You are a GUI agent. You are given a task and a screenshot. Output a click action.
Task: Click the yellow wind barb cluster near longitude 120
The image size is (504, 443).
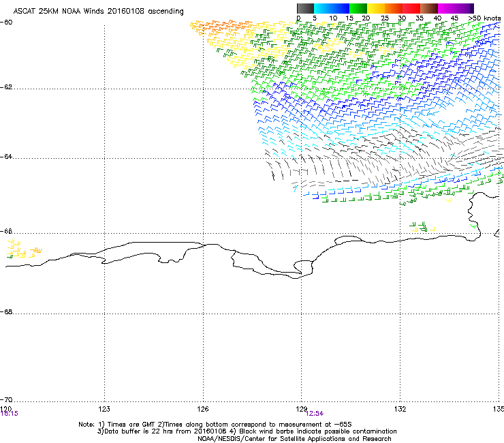pyautogui.click(x=24, y=249)
